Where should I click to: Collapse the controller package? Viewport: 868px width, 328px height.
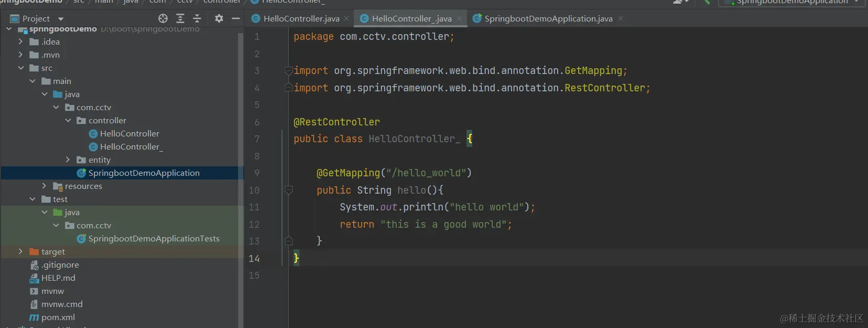coord(68,120)
